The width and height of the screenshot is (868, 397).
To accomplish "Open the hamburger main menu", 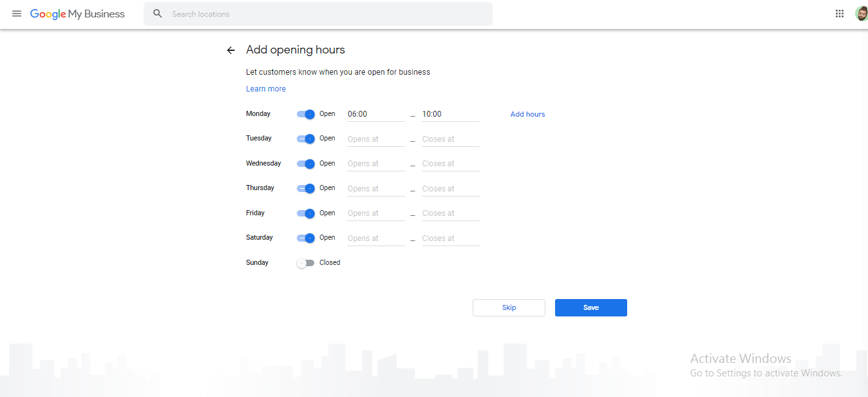I will (17, 14).
